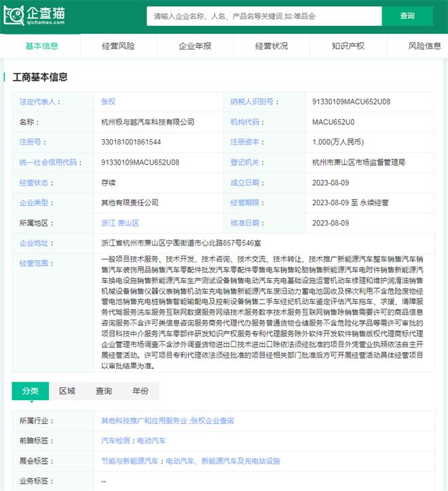The image size is (448, 491).
Task: Click the 登记机关 label link
Action: click(245, 162)
